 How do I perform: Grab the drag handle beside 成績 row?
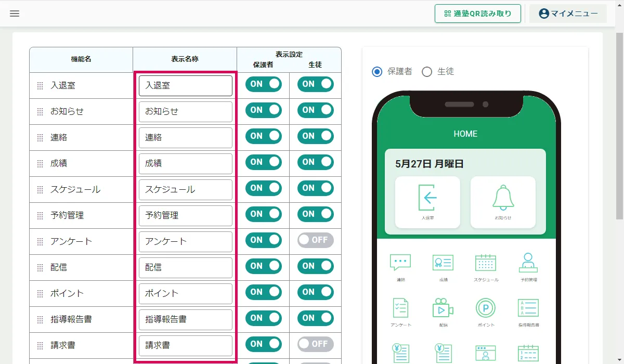pos(40,164)
